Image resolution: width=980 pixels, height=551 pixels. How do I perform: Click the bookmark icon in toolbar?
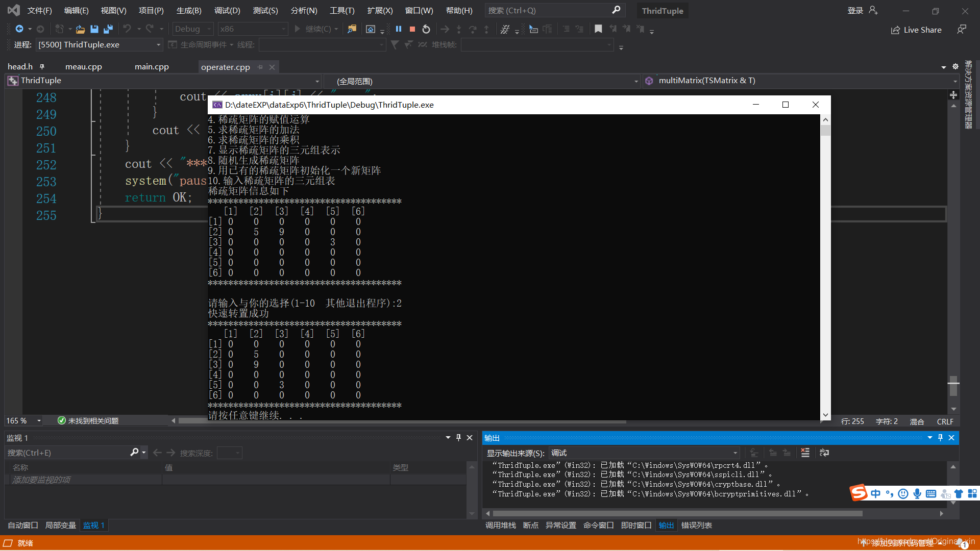[598, 29]
